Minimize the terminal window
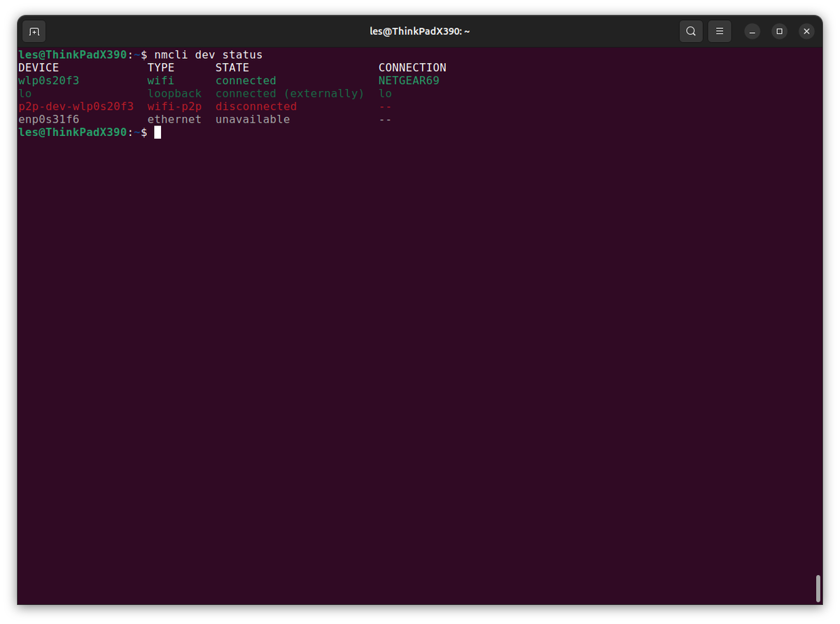Screen dimensions: 840x624 751,31
